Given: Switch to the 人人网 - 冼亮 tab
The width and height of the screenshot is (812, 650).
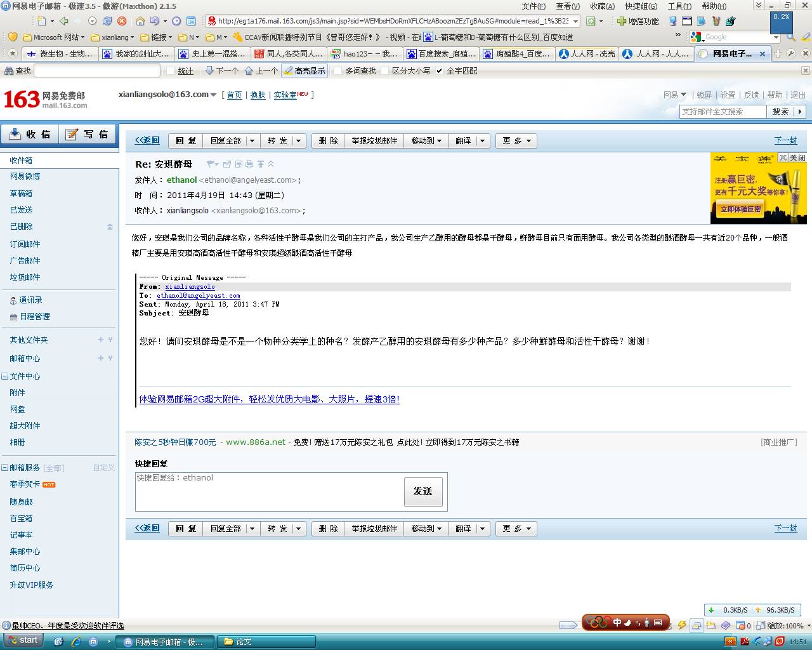Looking at the screenshot, I should pos(587,54).
